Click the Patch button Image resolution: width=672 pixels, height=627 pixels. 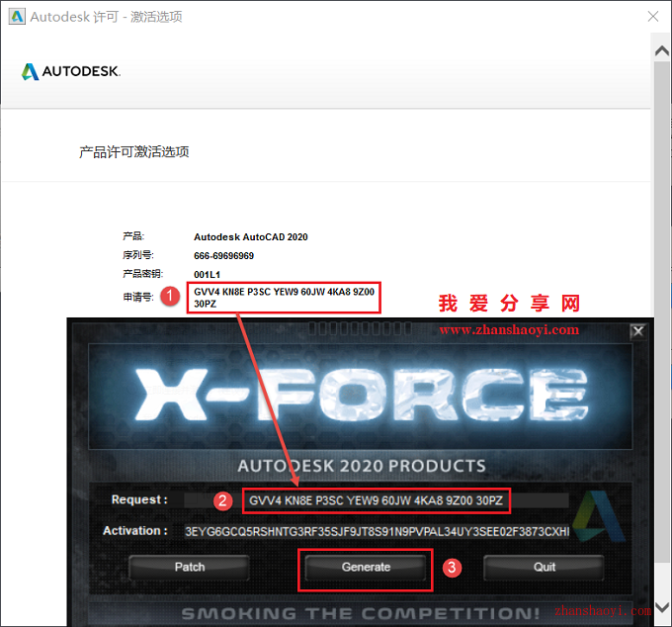[190, 567]
